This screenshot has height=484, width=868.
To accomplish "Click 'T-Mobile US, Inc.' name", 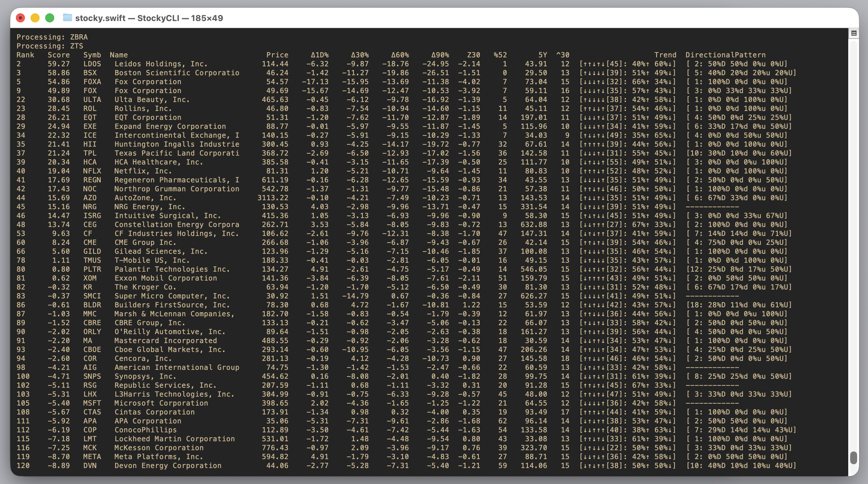I will coord(152,260).
